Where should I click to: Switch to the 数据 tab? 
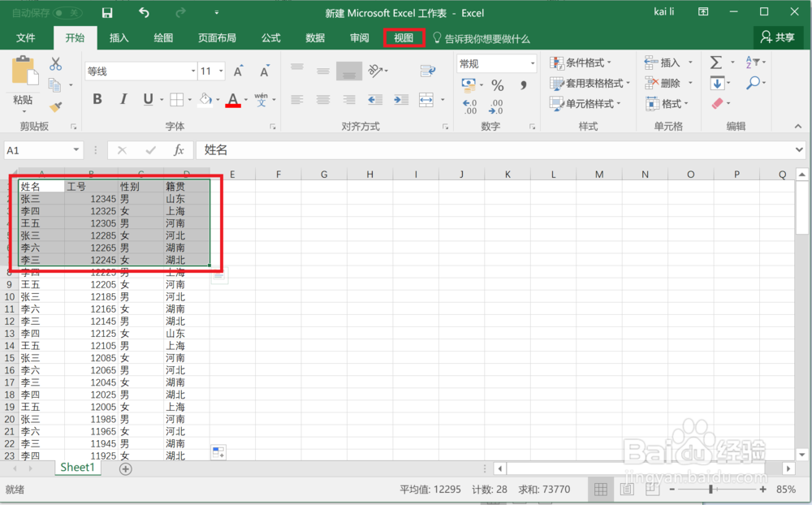[x=315, y=38]
